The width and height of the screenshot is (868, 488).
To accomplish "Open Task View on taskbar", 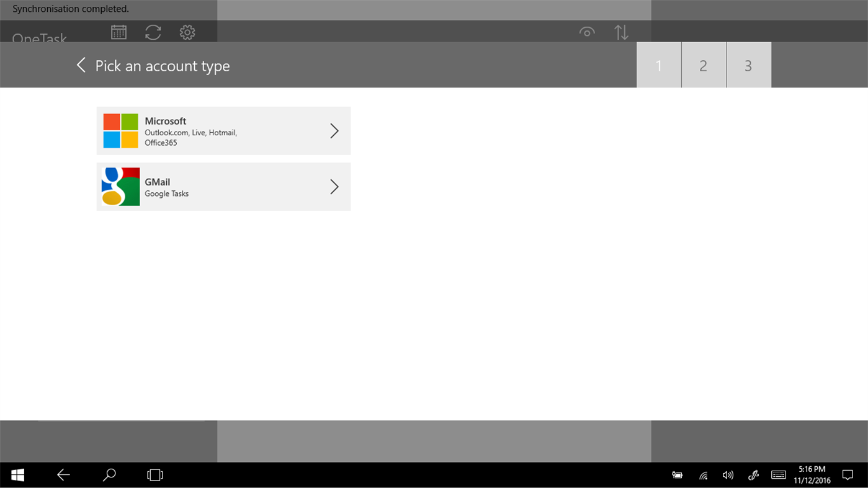I will click(x=154, y=475).
